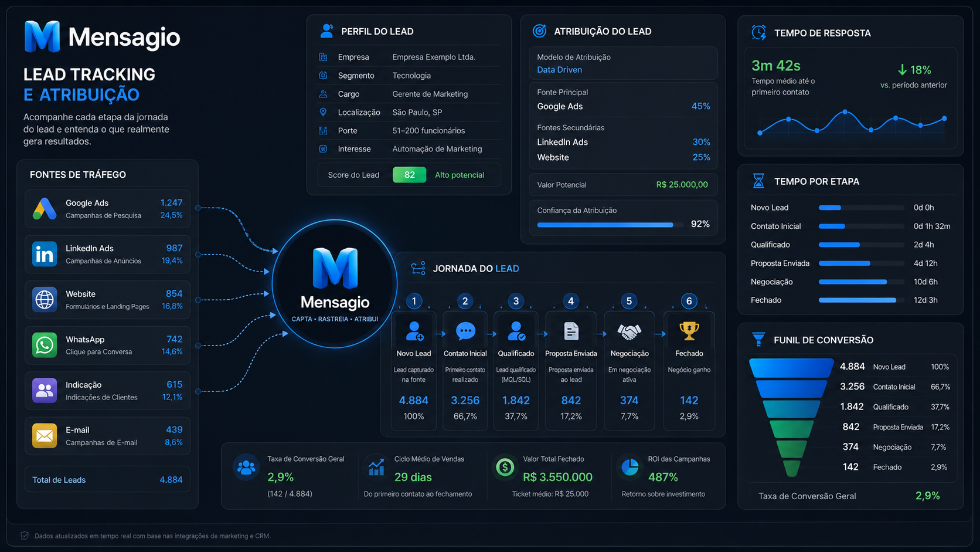Viewport: 980px width, 552px height.
Task: Select journey step number 1
Action: (x=414, y=301)
